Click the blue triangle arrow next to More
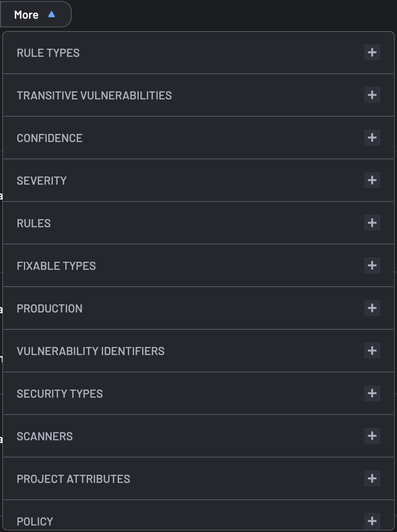The image size is (397, 532). click(52, 15)
